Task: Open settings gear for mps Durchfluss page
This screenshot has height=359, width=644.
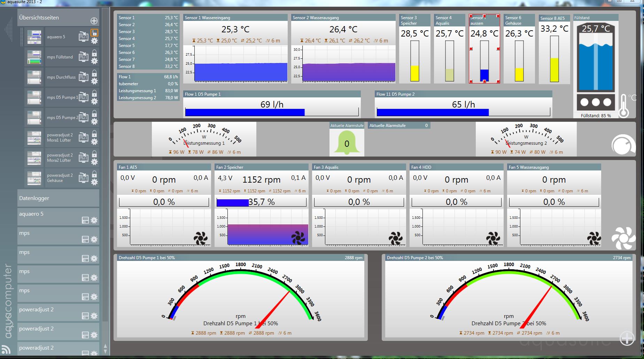Action: click(94, 81)
